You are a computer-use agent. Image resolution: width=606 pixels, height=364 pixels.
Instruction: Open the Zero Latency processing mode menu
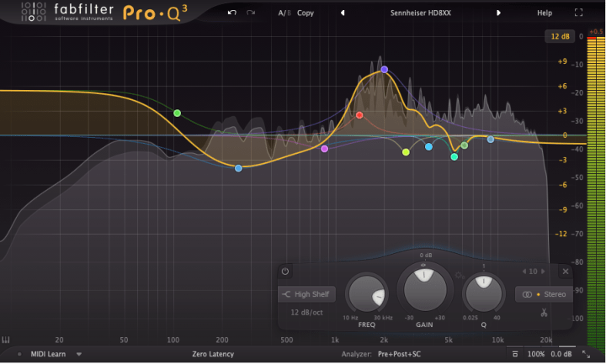[x=213, y=354]
